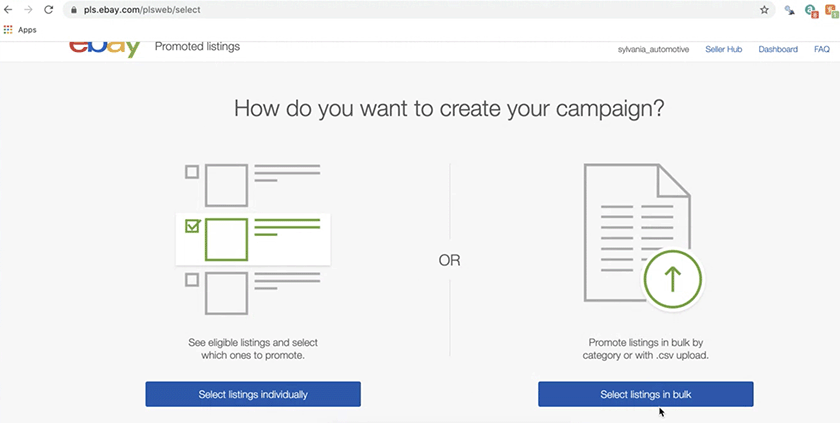Click the document file illustration
Image resolution: width=840 pixels, height=423 pixels.
pyautogui.click(x=637, y=232)
